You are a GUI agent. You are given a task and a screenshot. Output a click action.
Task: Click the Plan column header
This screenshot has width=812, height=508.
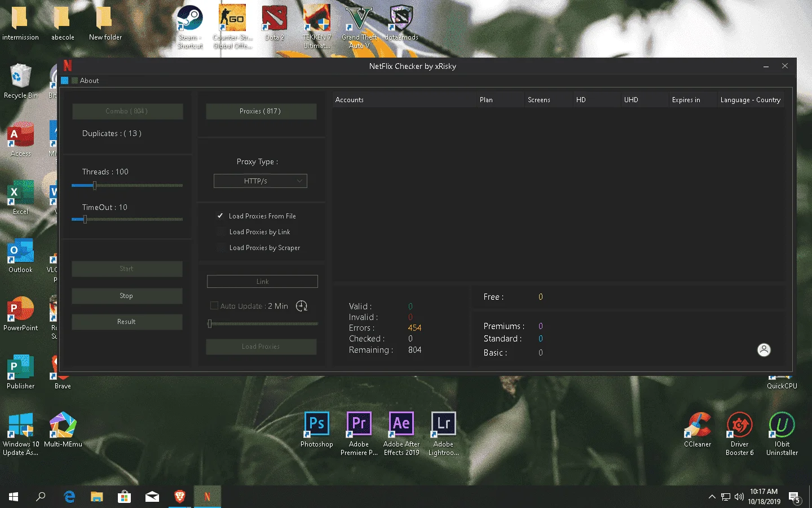[x=501, y=100]
